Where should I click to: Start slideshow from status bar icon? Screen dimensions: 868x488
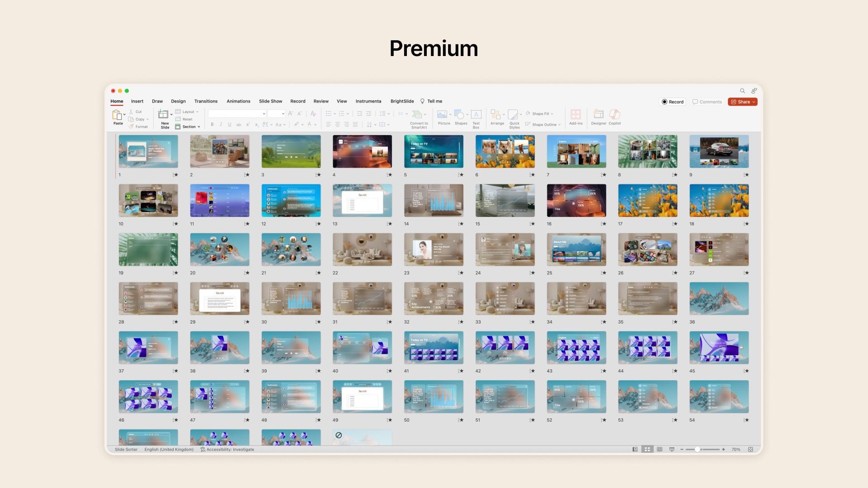[672, 450]
